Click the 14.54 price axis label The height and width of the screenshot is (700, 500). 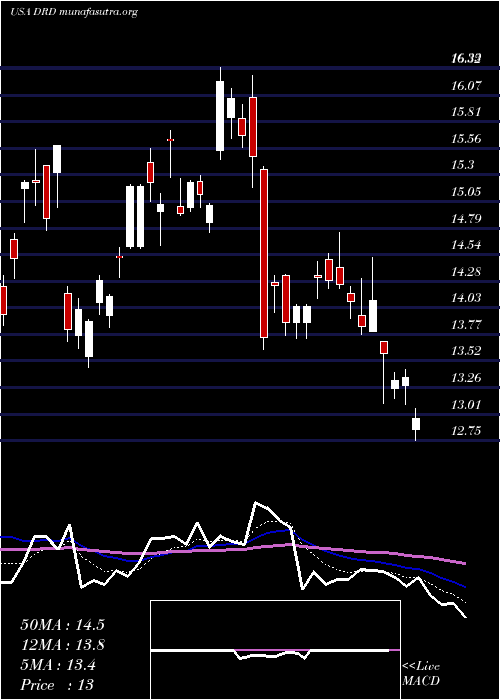coord(467,245)
